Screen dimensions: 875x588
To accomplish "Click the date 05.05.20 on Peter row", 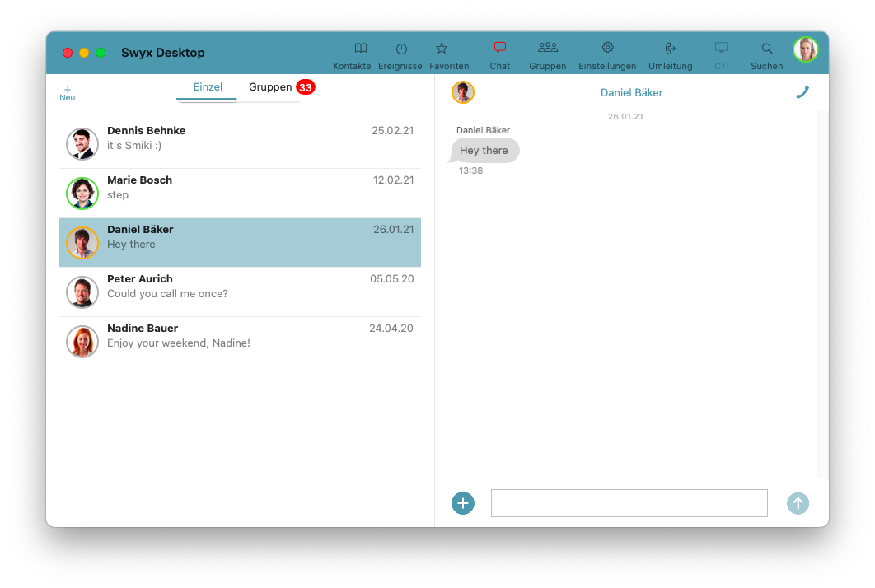I will (x=392, y=279).
